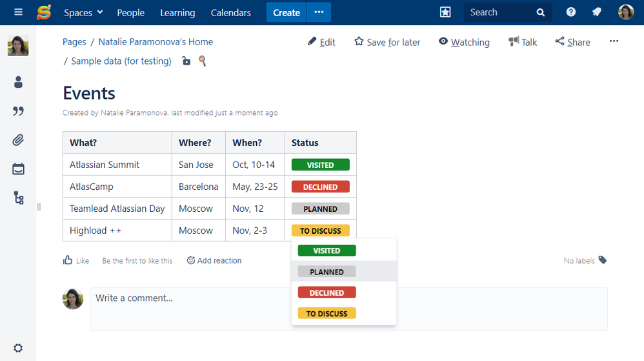Open page tree icon in sidebar
This screenshot has height=361, width=644.
tap(19, 198)
